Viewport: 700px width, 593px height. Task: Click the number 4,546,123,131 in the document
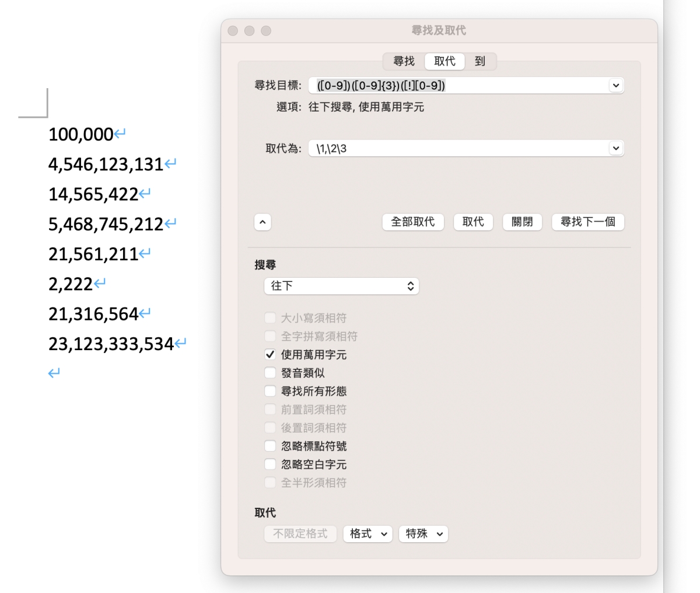pyautogui.click(x=106, y=164)
